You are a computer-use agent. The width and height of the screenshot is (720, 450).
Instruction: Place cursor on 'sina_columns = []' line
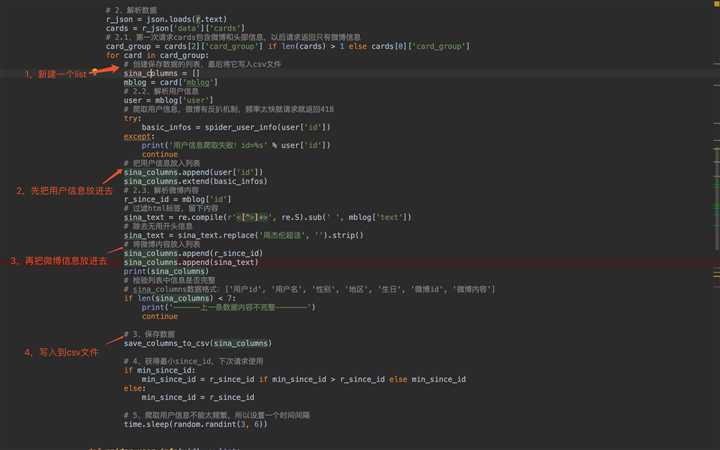(162, 73)
